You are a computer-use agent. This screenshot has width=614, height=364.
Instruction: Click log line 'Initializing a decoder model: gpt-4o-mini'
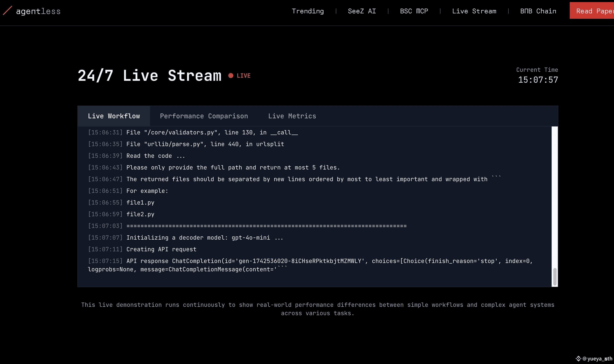pos(185,238)
